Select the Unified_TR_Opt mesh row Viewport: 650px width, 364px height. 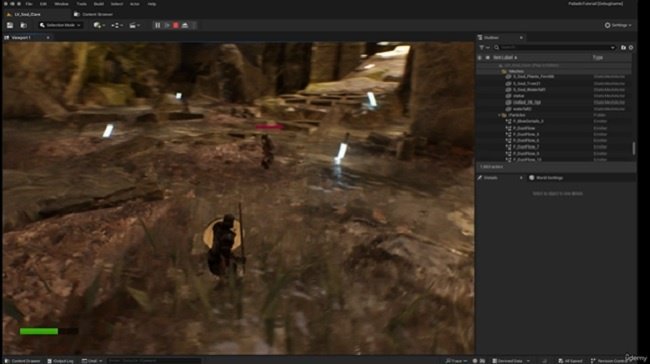coord(555,102)
